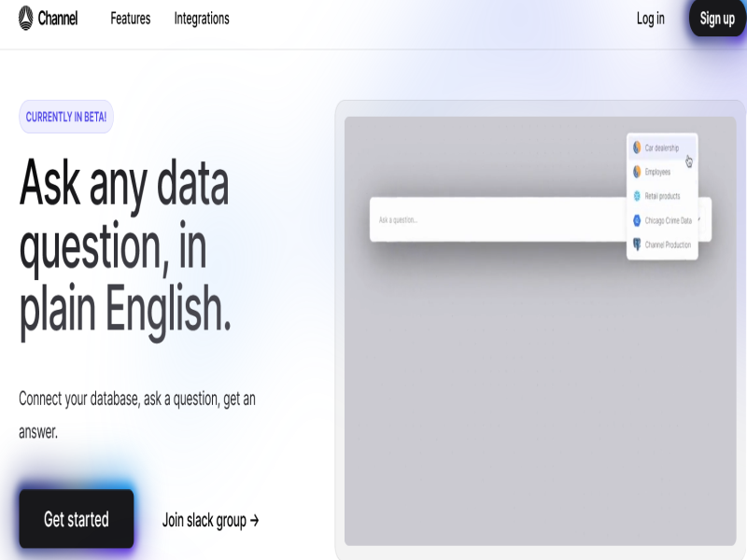Pick Retail products in the dropdown
The height and width of the screenshot is (560, 747).
point(662,196)
